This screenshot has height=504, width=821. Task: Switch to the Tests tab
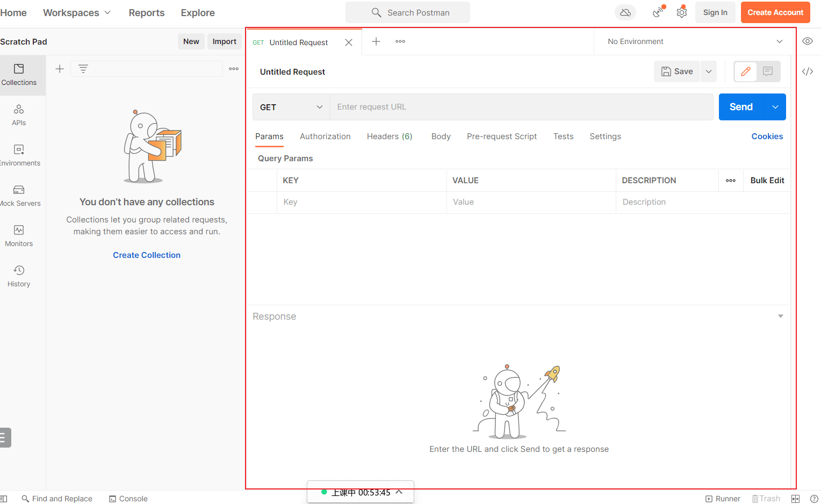coord(564,136)
